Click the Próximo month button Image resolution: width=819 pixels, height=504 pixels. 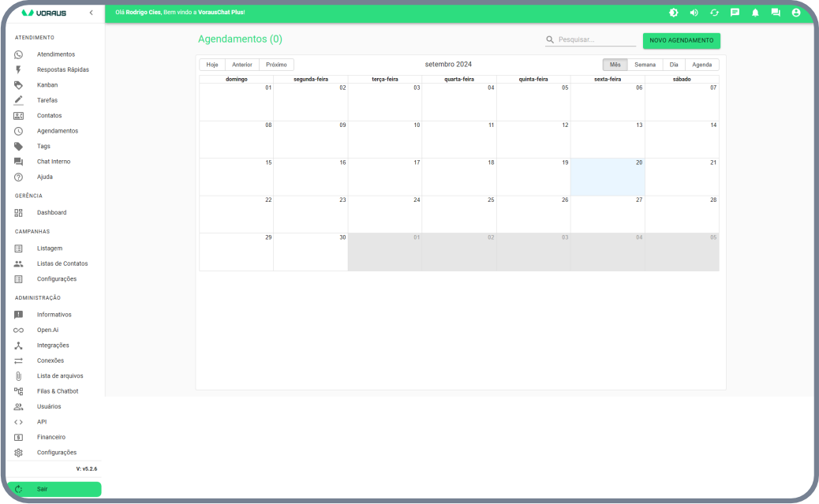[x=276, y=65]
